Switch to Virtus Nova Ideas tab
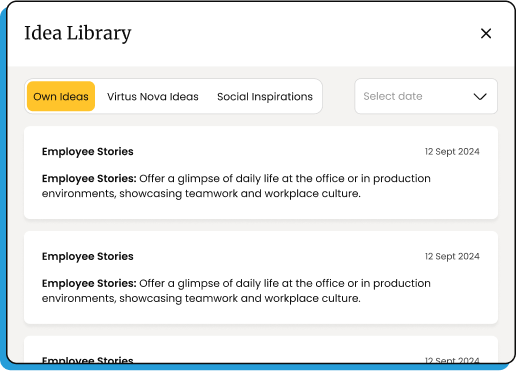Viewport: 516px width, 371px height. pos(153,97)
